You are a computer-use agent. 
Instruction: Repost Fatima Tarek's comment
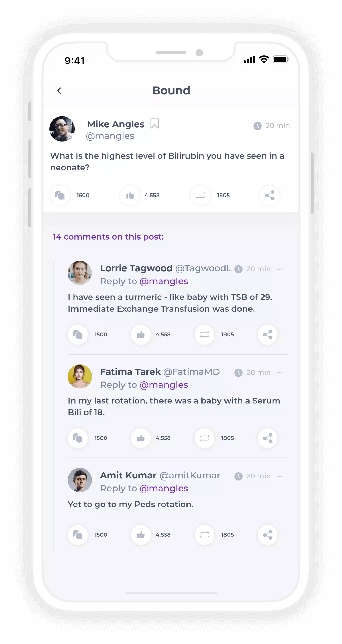tap(204, 438)
